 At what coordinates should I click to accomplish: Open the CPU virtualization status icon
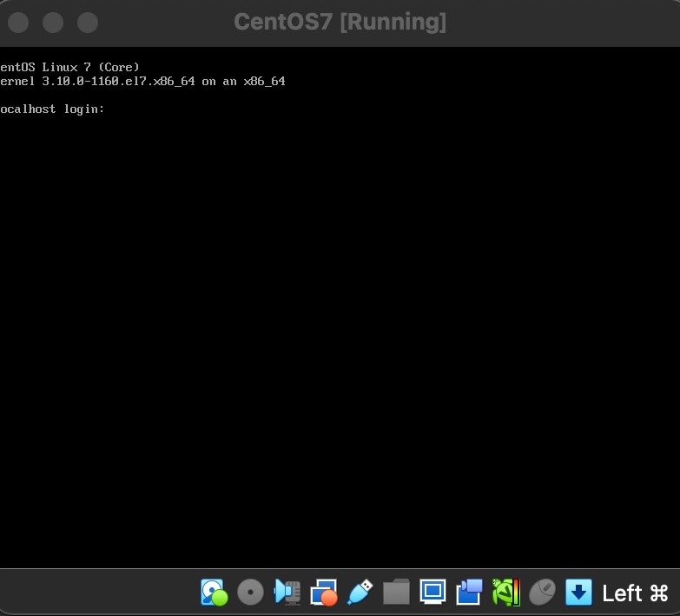505,593
